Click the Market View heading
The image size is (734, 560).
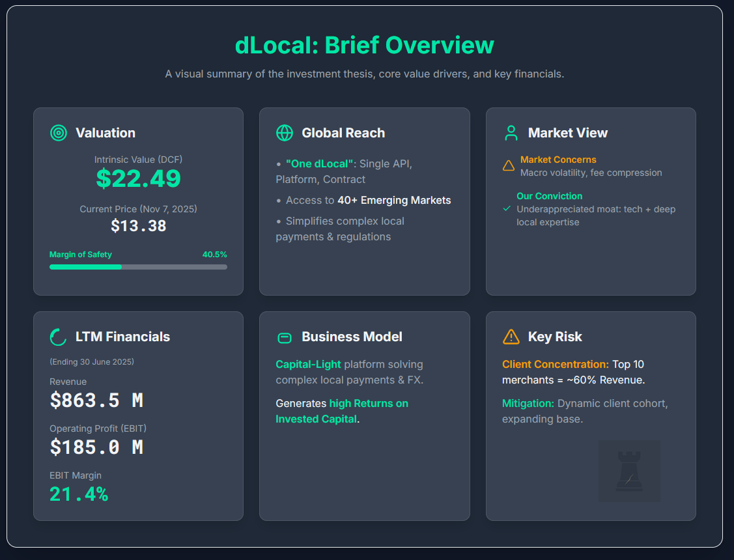(x=568, y=133)
